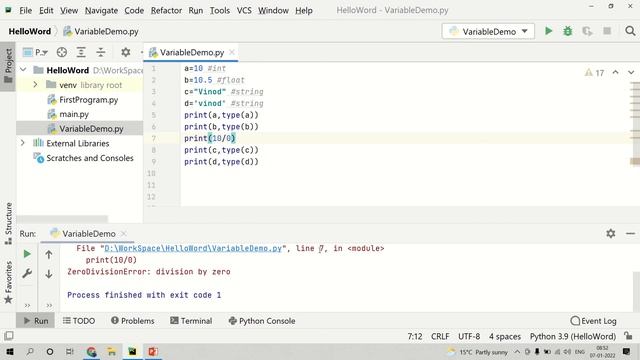Image resolution: width=640 pixels, height=360 pixels.
Task: Click the Python 3.9 (HelloWord) interpreter status
Action: click(573, 336)
